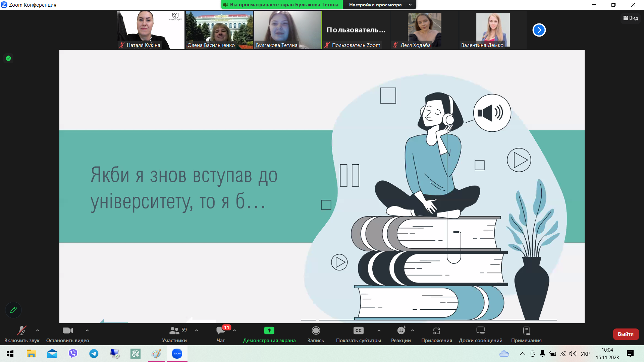Click the green encryption shield icon

click(x=8, y=58)
